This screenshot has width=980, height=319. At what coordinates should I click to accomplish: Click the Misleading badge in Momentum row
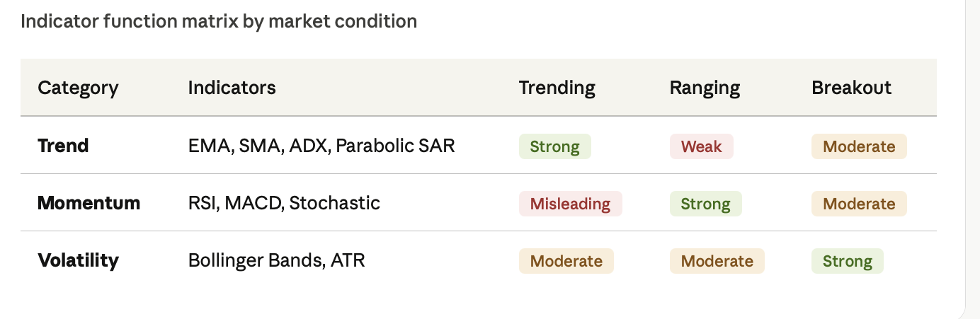point(570,204)
